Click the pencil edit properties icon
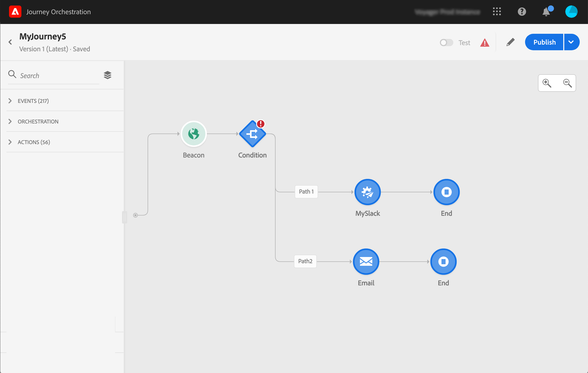This screenshot has height=373, width=588. click(510, 42)
